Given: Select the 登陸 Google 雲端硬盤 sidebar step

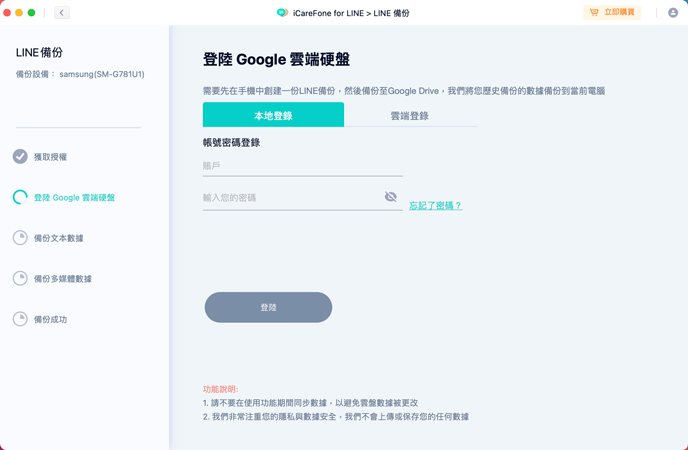Looking at the screenshot, I should [x=74, y=198].
